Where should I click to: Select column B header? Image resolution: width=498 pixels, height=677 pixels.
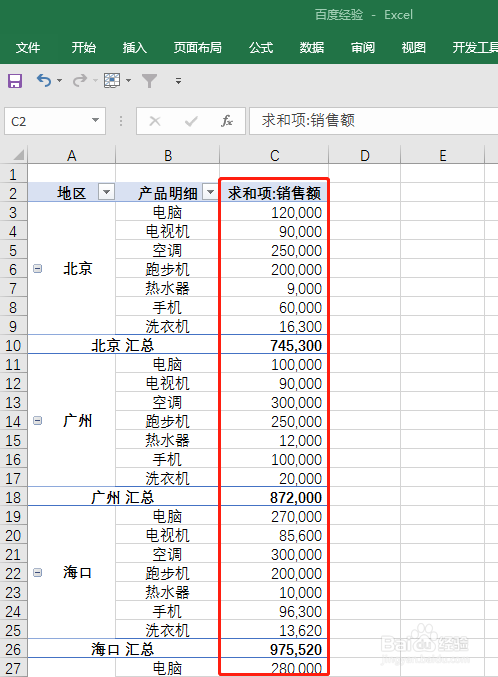pos(168,155)
